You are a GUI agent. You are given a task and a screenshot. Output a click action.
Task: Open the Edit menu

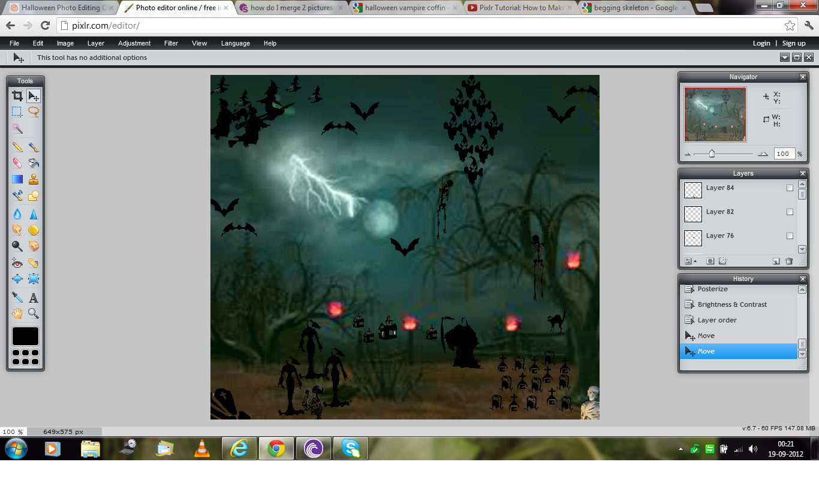(38, 43)
